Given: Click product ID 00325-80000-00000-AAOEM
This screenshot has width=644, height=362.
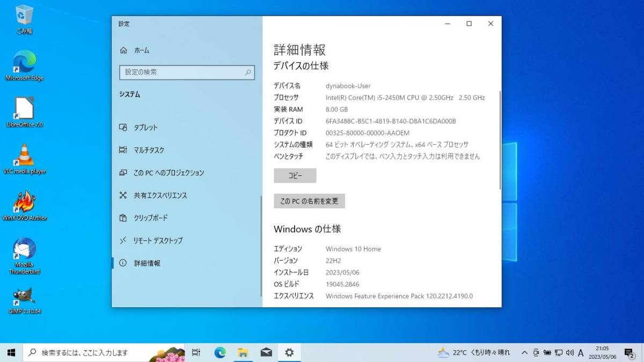Looking at the screenshot, I should 368,133.
